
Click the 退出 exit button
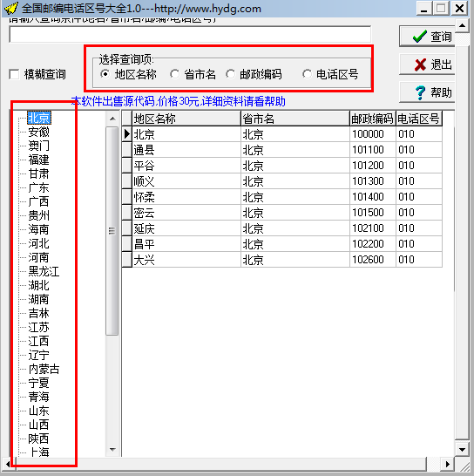coord(427,65)
